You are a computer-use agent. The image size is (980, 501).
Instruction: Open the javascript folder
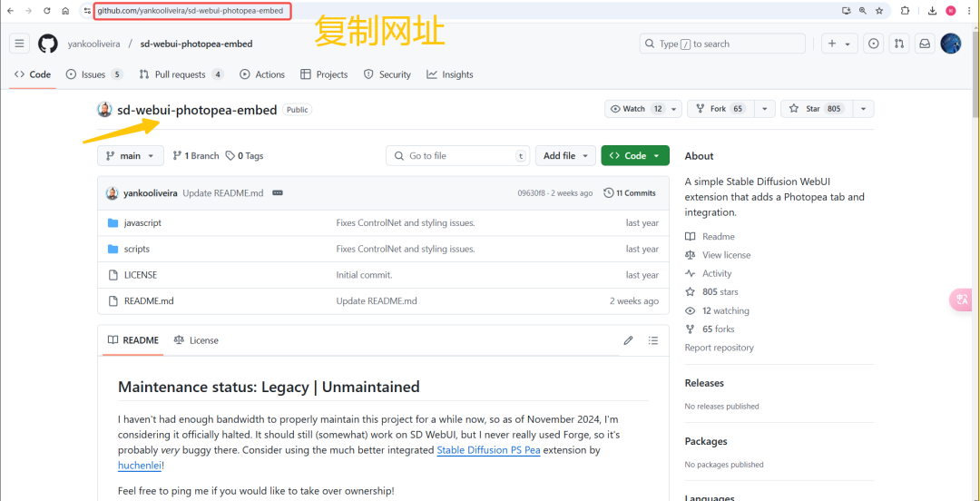pyautogui.click(x=142, y=222)
